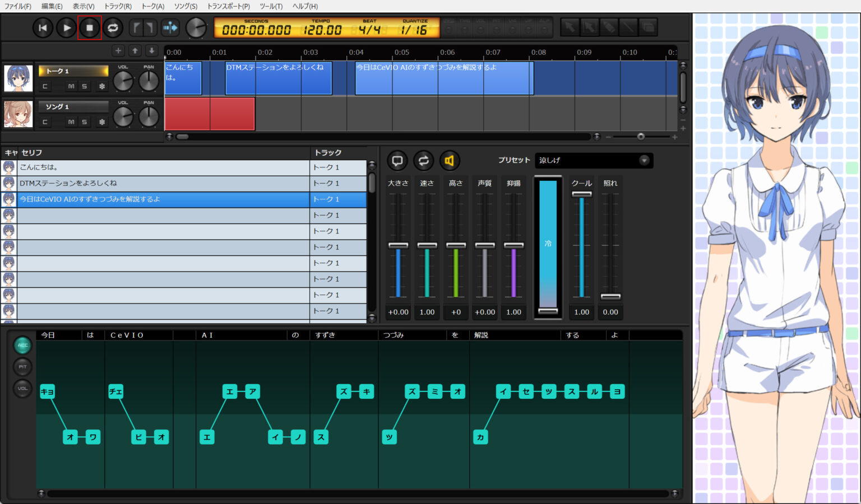Image resolution: width=861 pixels, height=504 pixels.
Task: Toggle loop playback in the transport bar
Action: coord(113,27)
